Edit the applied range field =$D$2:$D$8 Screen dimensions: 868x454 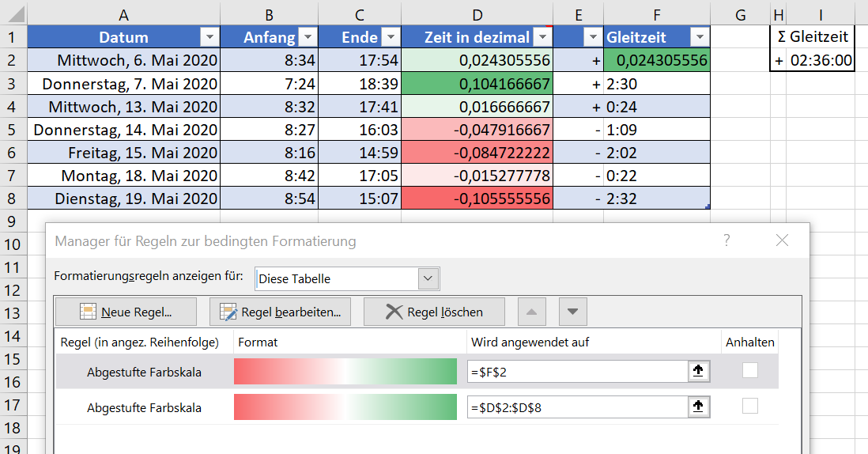577,407
